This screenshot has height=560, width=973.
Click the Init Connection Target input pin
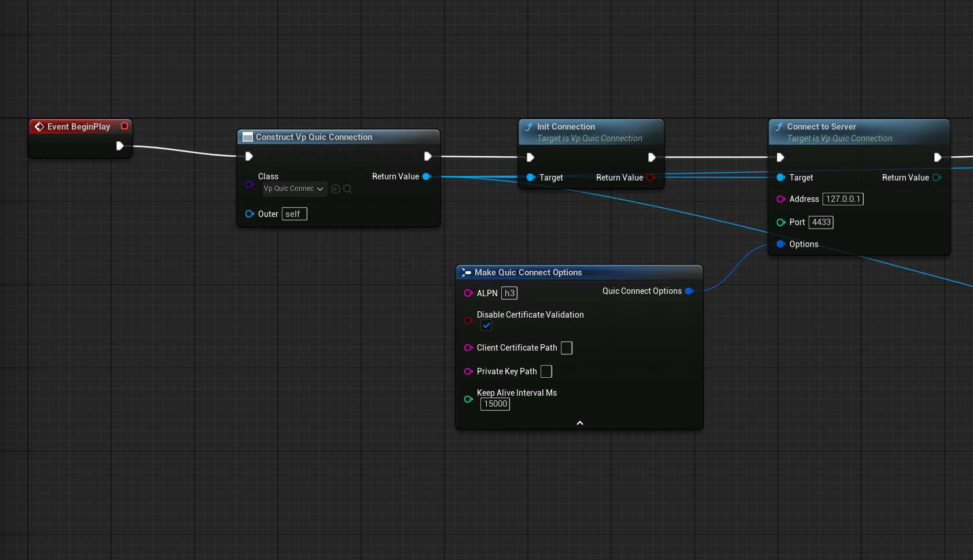[530, 178]
